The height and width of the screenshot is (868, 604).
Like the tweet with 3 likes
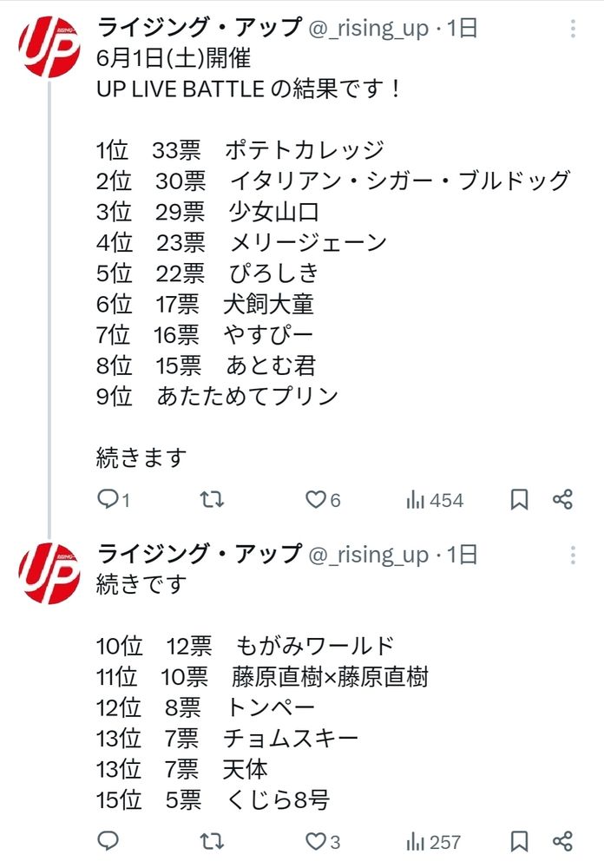(316, 840)
